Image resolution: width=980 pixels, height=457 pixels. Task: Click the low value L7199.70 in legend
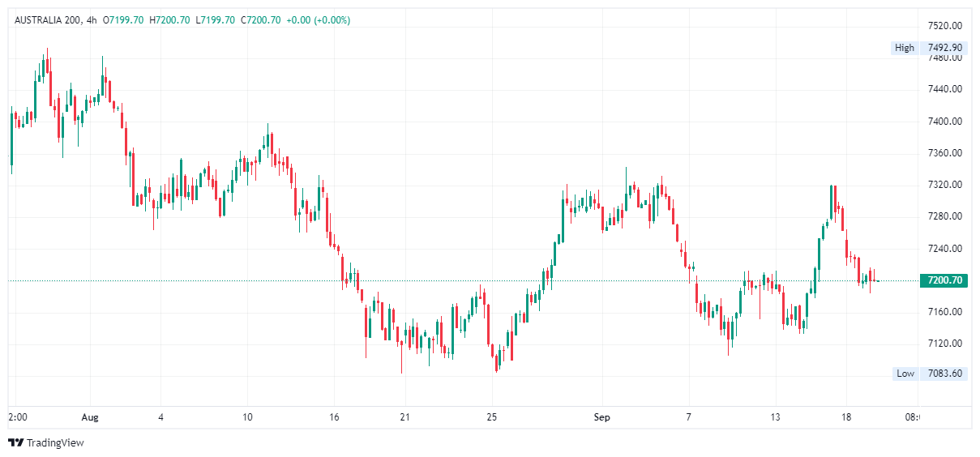pos(215,19)
